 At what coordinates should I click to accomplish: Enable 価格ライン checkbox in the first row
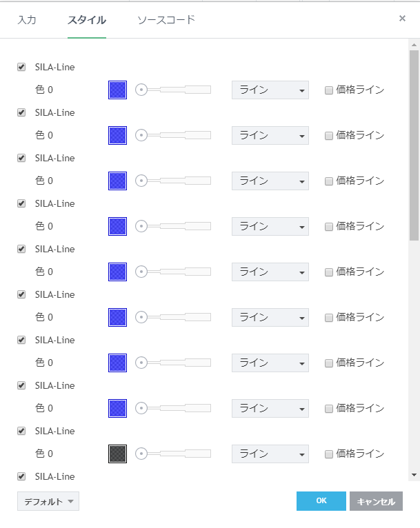(x=329, y=90)
